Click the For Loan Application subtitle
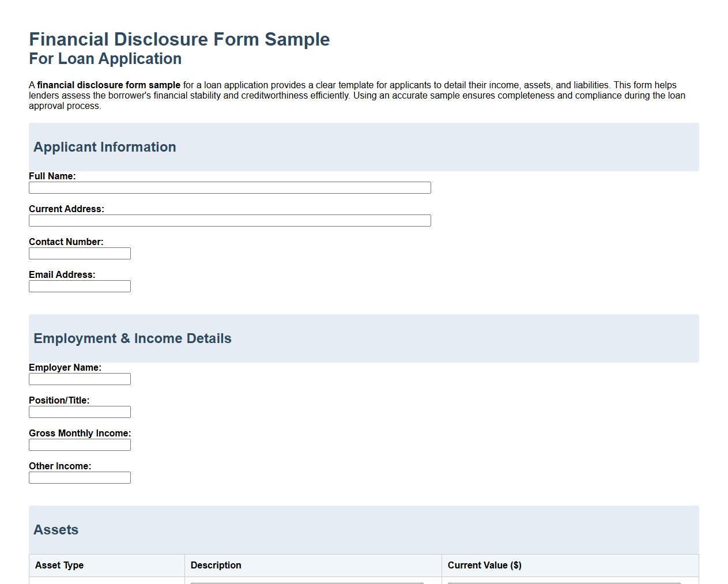Screen dimensions: 728x584 click(105, 58)
